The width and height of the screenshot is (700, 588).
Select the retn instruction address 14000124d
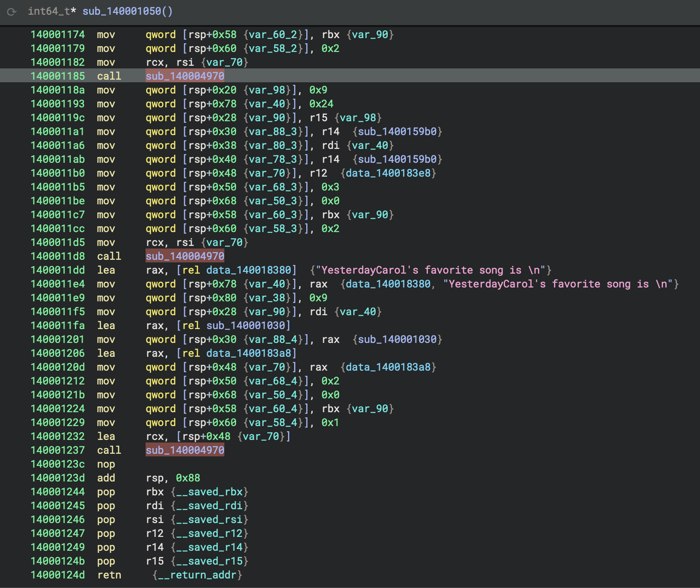(58, 575)
